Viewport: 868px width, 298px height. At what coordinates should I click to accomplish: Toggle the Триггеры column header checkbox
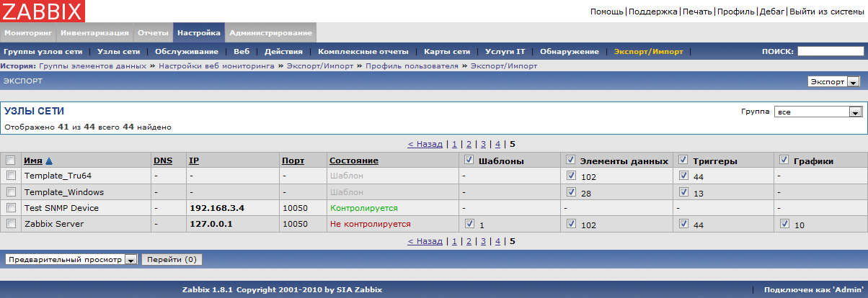(683, 160)
